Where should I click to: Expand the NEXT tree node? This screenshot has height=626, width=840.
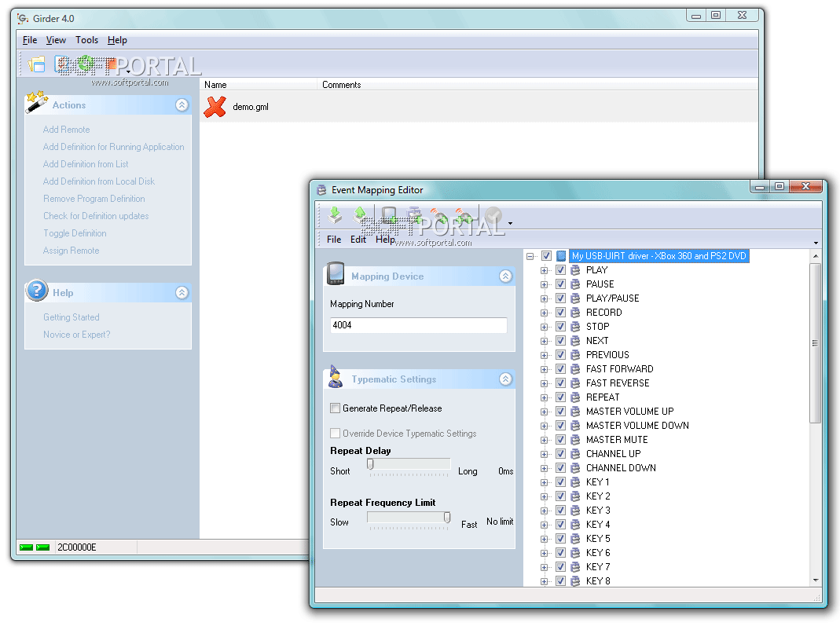coord(545,341)
